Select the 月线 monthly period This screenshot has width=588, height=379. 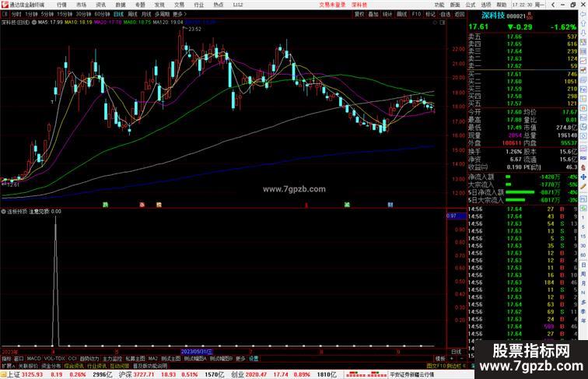coord(146,14)
